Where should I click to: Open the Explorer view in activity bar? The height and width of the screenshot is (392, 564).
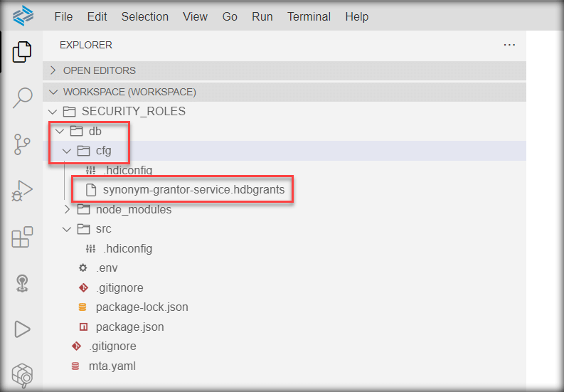(x=22, y=52)
